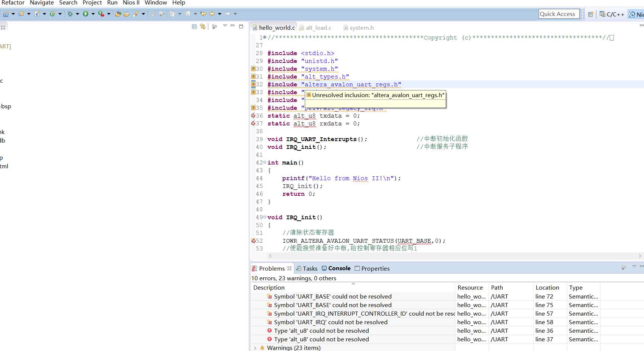The width and height of the screenshot is (644, 351).
Task: Click the Open Element folder icon
Action: point(118,14)
